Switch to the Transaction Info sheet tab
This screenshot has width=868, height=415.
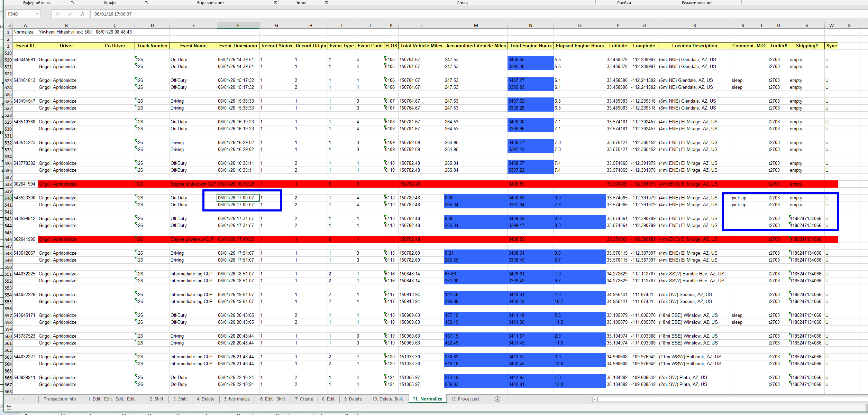[60, 399]
